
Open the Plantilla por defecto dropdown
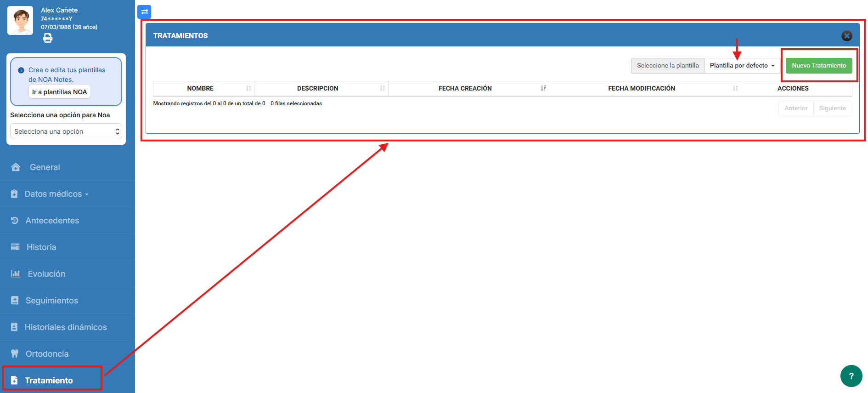[x=742, y=66]
